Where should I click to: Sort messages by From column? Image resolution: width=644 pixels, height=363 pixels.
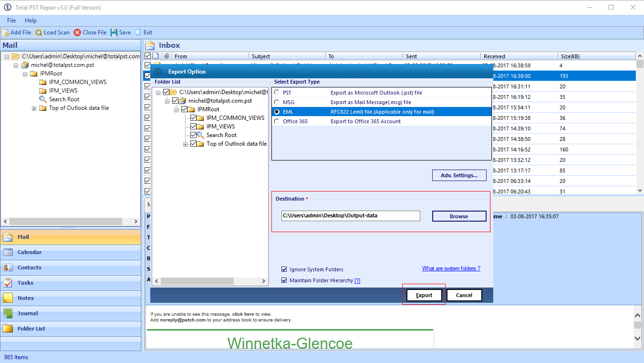pyautogui.click(x=210, y=56)
